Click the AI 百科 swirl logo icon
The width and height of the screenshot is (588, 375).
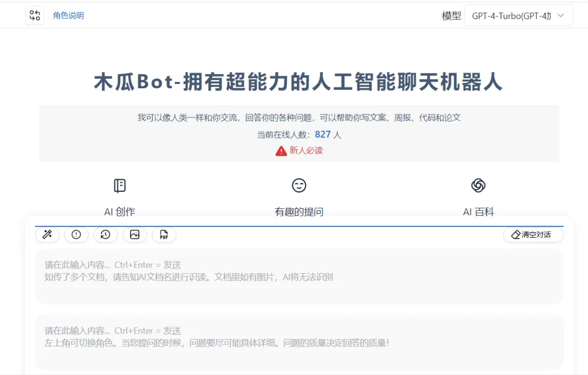pos(478,186)
